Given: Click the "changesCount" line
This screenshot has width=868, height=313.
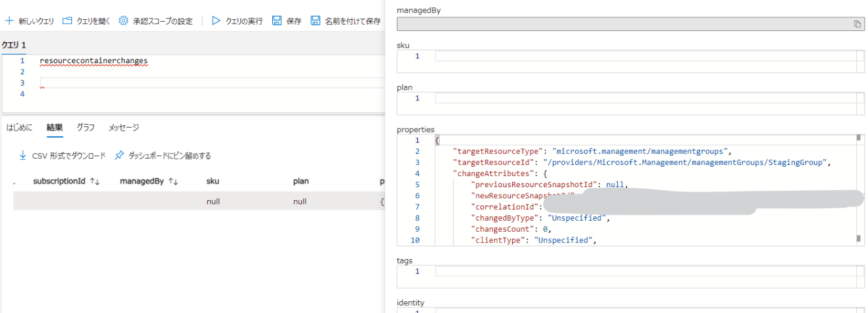Looking at the screenshot, I should click(511, 229).
